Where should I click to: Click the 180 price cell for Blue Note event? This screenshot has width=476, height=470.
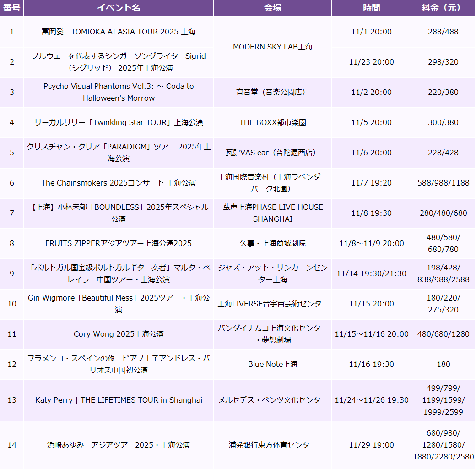(443, 364)
